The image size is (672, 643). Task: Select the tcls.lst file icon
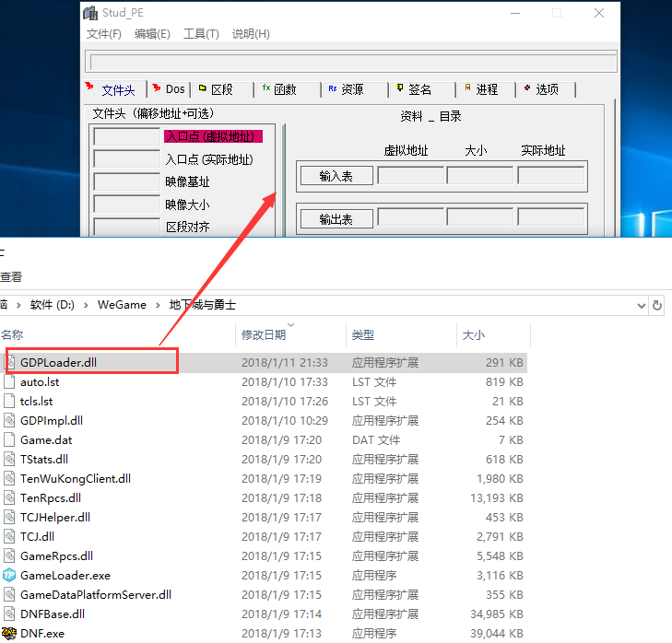(9, 401)
